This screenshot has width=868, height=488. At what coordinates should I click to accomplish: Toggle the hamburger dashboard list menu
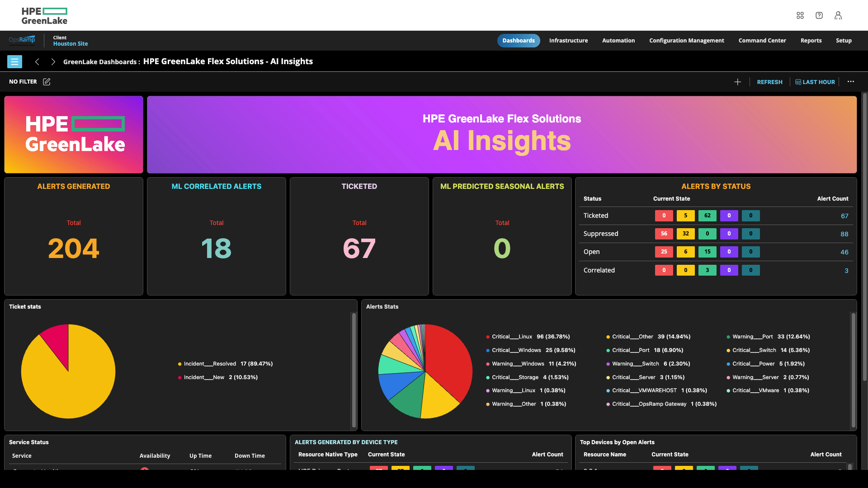pos(14,61)
